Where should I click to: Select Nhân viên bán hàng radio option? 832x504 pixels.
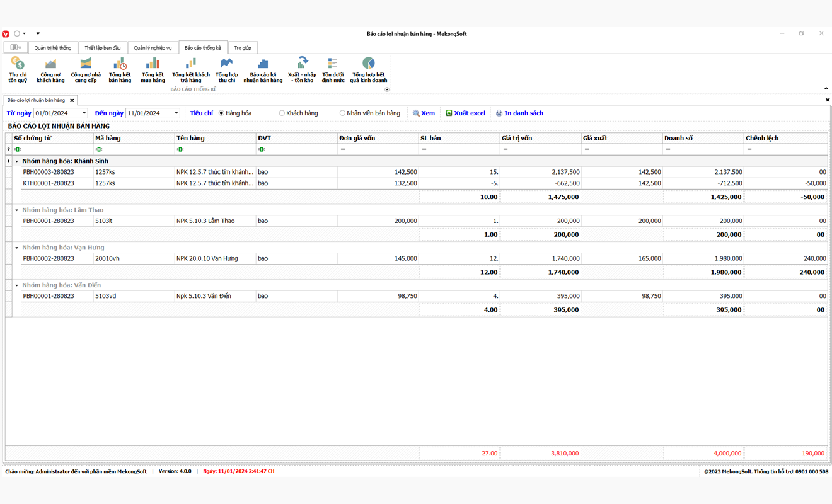[x=342, y=113]
